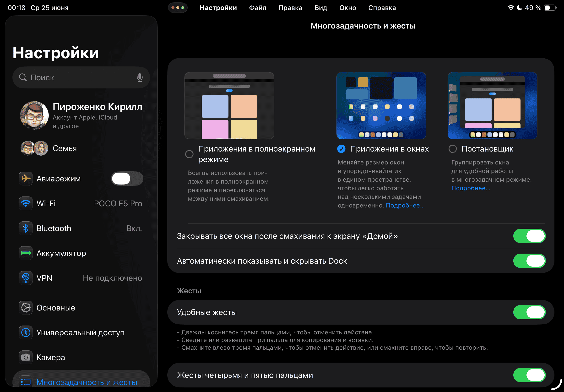Toggle Жесты четырьмя и пятью пальцами
Image resolution: width=564 pixels, height=392 pixels.
tap(529, 375)
